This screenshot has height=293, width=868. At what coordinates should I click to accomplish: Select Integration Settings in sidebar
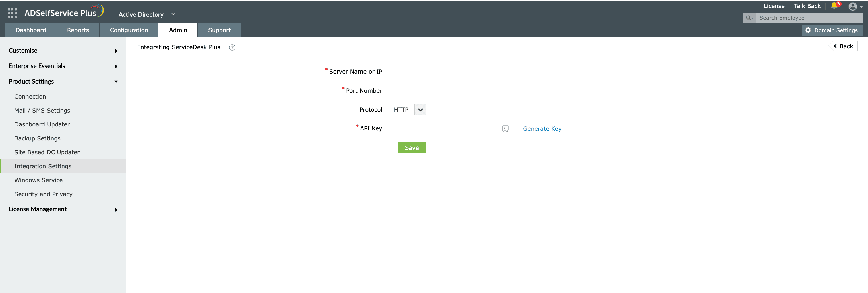point(63,166)
